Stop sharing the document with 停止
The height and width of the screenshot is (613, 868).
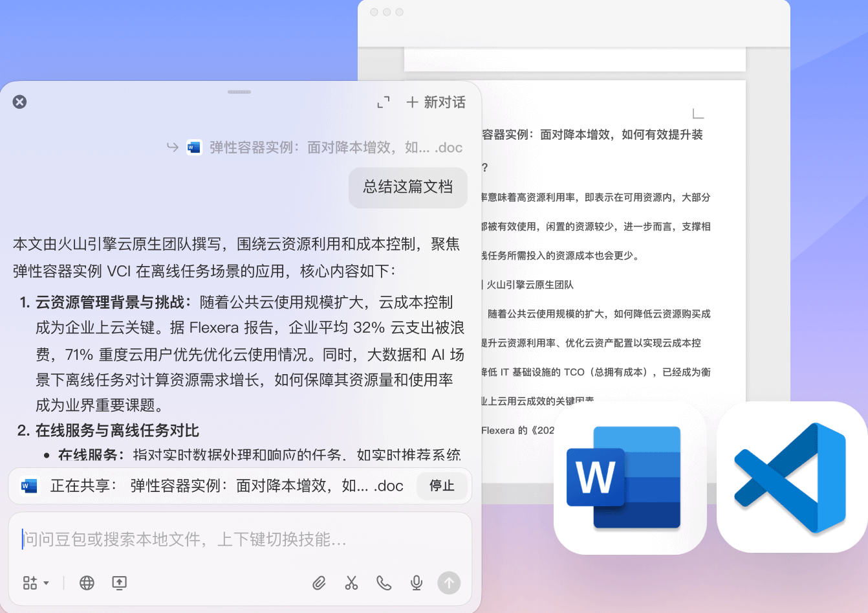click(442, 485)
